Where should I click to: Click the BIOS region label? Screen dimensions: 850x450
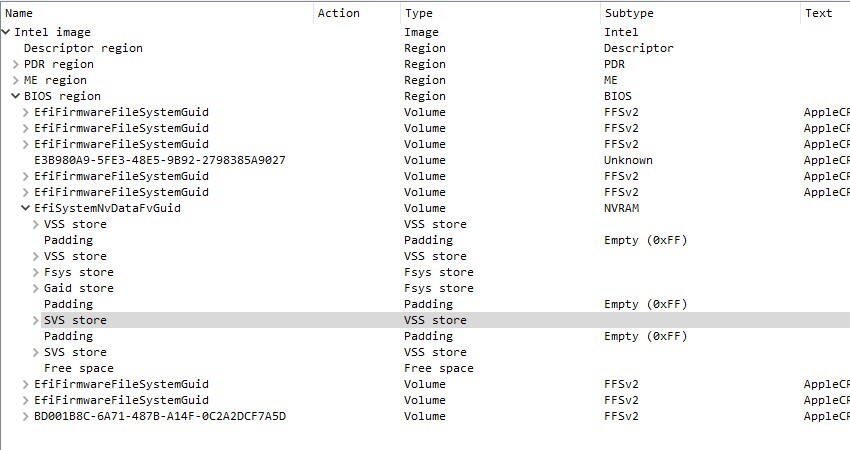pos(62,96)
